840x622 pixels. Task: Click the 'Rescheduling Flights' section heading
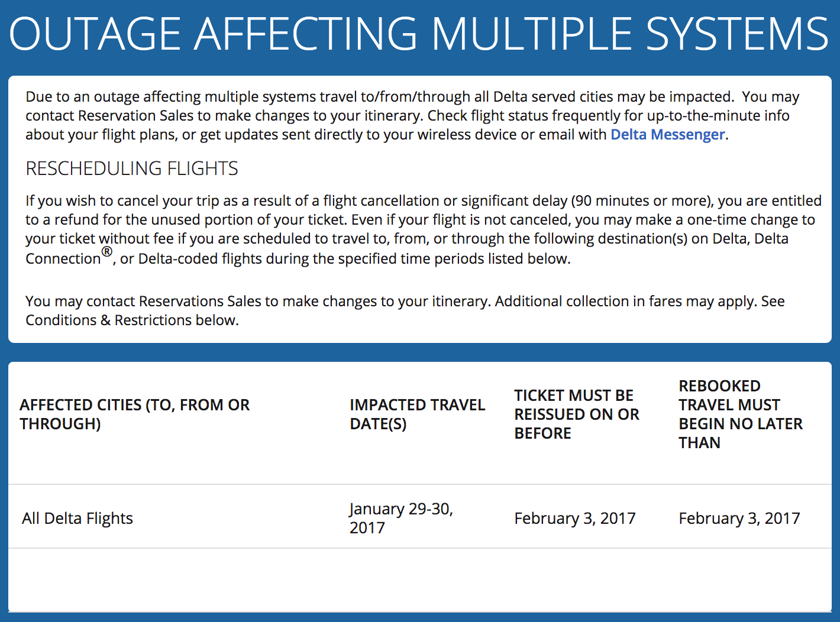tap(132, 169)
